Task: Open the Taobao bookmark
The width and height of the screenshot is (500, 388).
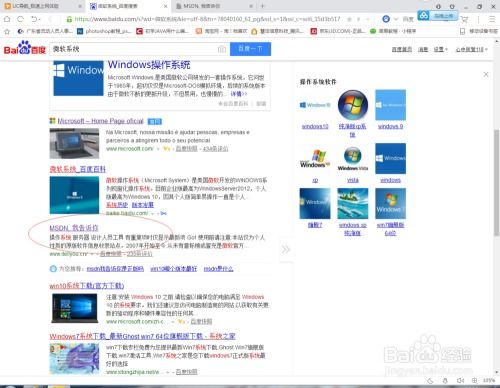Action: tap(221, 31)
